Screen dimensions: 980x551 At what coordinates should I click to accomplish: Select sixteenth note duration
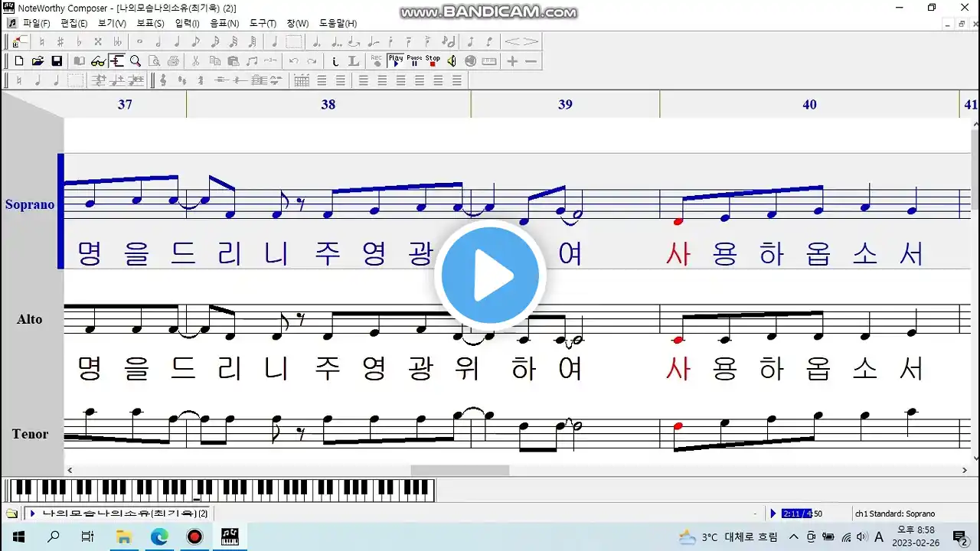tap(214, 41)
